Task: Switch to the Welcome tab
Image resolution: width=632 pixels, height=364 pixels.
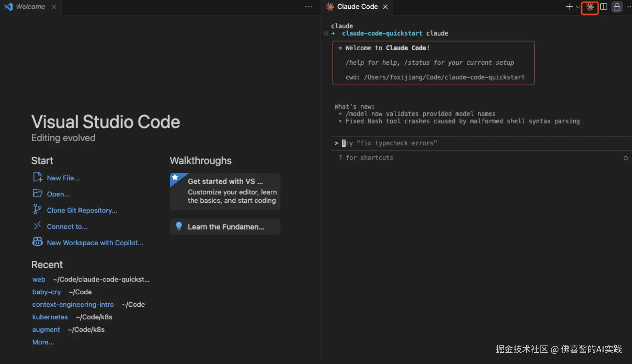Action: (x=30, y=7)
